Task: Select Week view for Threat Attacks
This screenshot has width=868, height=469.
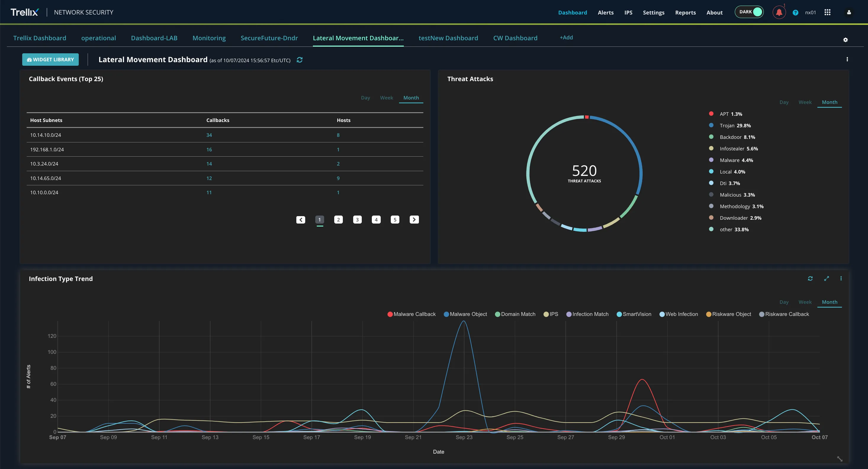Action: [x=805, y=102]
